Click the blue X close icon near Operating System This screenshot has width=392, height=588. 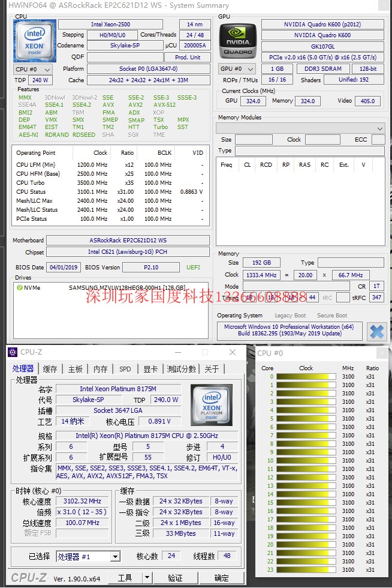tap(376, 331)
